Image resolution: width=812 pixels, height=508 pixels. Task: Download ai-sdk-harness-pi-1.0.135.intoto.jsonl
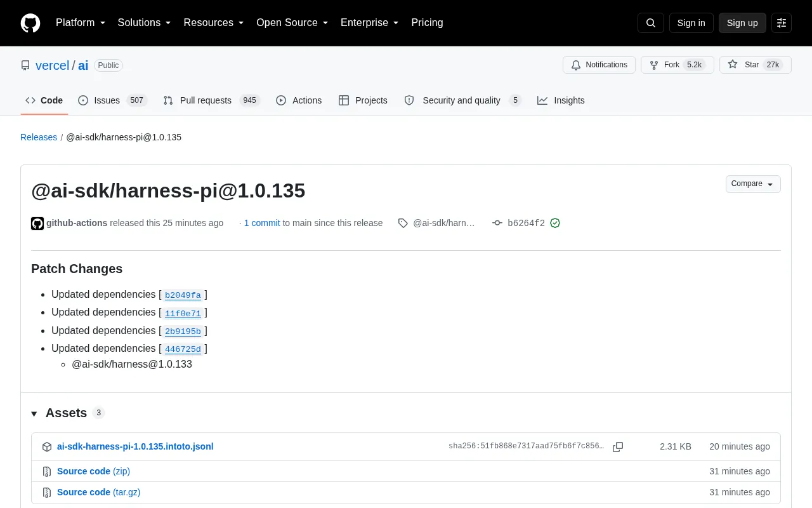coord(135,446)
